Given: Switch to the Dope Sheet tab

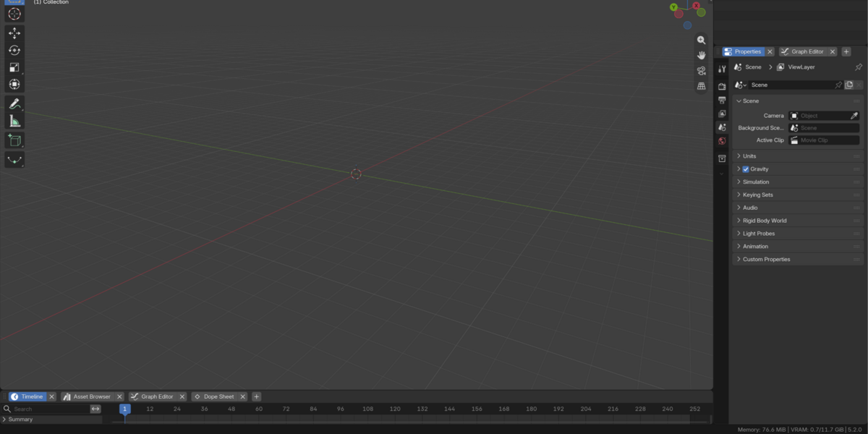Looking at the screenshot, I should [x=218, y=396].
